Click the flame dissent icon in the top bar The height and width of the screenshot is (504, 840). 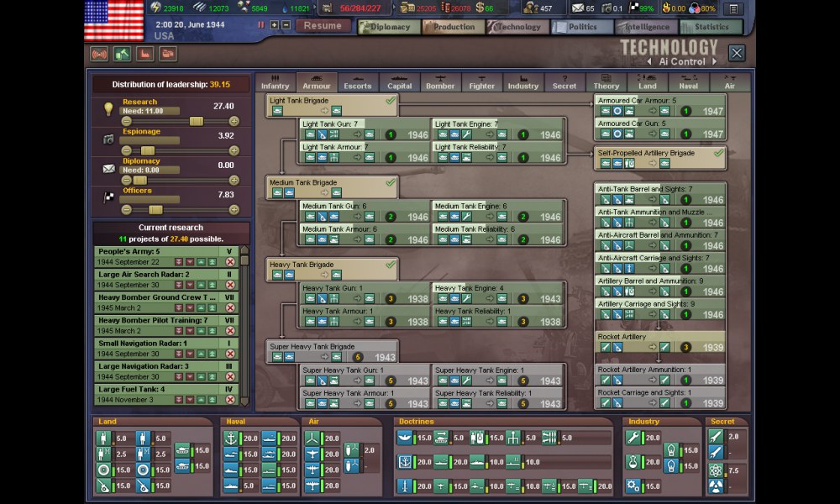[666, 8]
